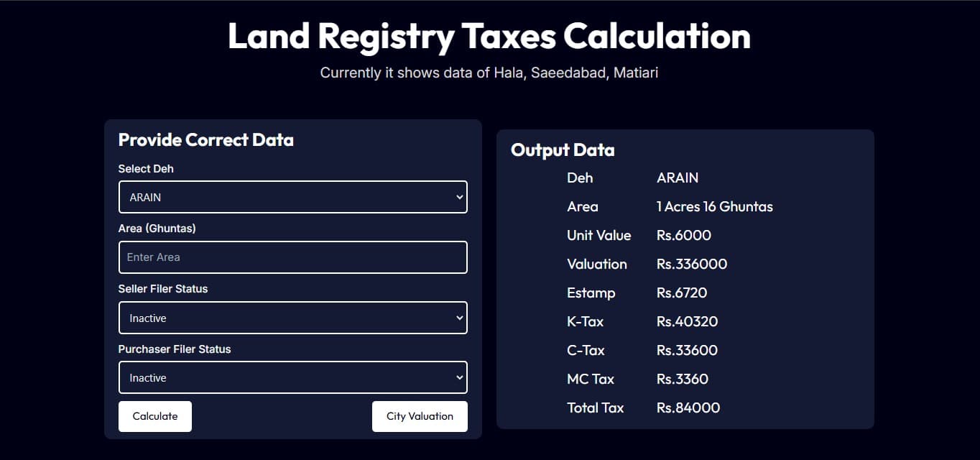Click the Hala, Saeedabad, Matiari subtitle text
980x460 pixels.
tap(489, 72)
